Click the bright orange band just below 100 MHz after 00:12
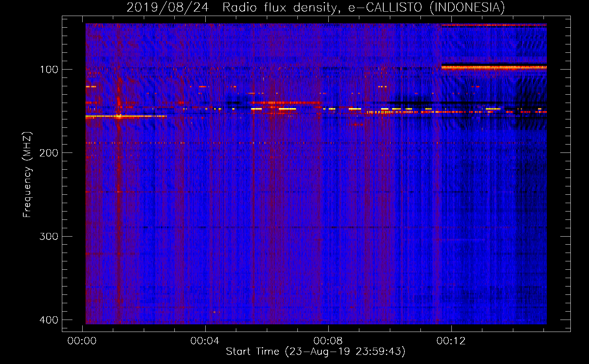589x364 pixels. pyautogui.click(x=494, y=67)
